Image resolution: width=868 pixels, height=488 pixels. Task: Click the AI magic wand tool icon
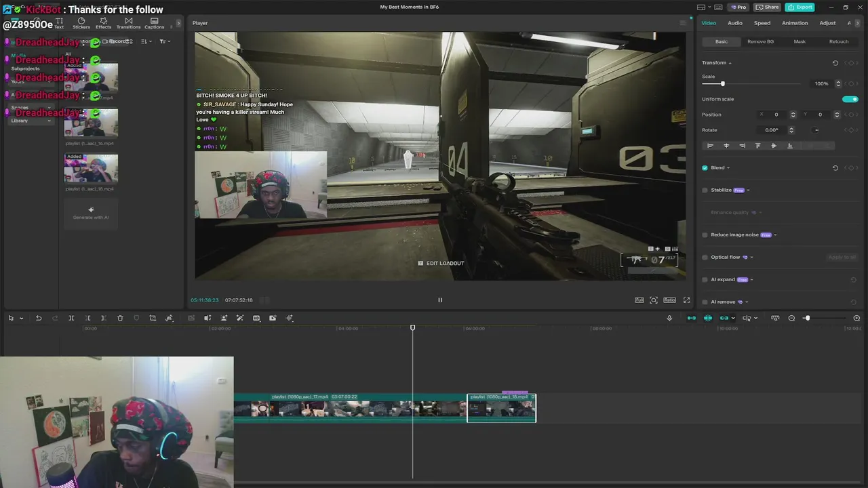[x=240, y=318]
